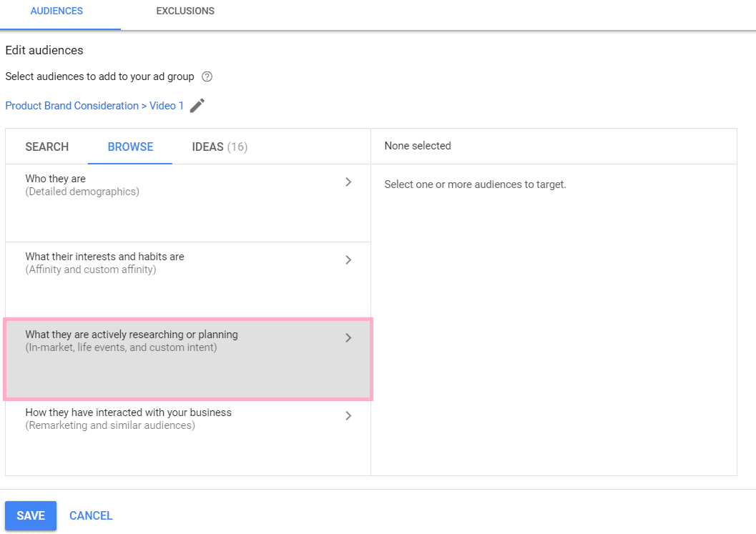The image size is (756, 534).
Task: Click the chevron on the Who they are row
Action: pyautogui.click(x=348, y=182)
